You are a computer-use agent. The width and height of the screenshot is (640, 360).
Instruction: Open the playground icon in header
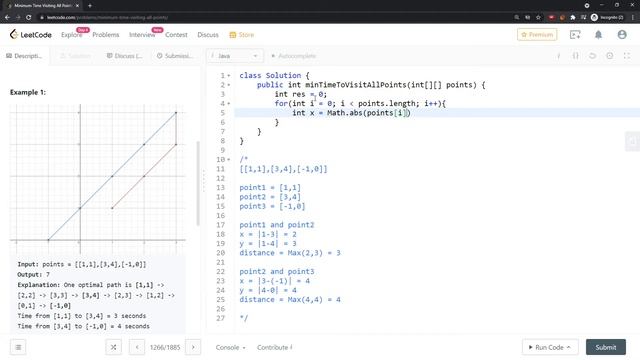pos(575,35)
